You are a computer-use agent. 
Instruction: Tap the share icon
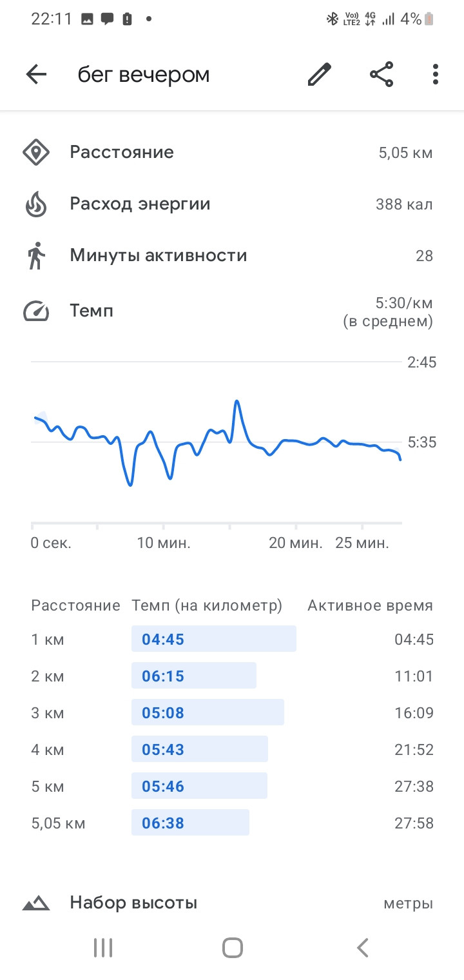tap(382, 75)
